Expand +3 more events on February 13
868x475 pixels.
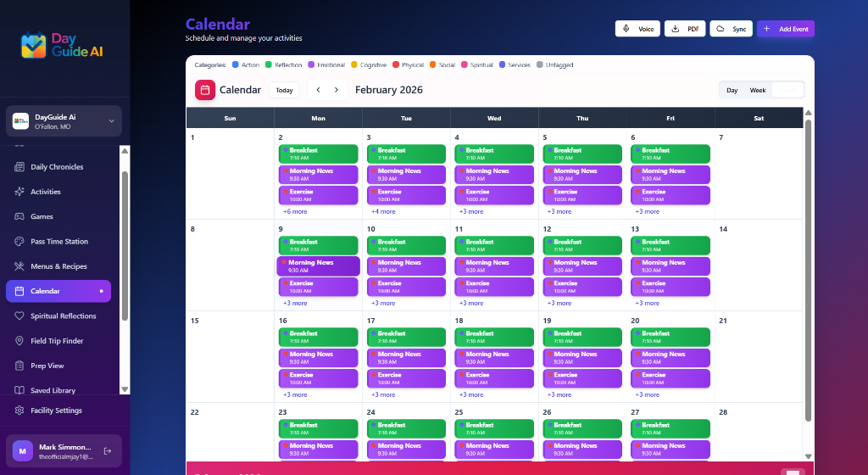647,304
